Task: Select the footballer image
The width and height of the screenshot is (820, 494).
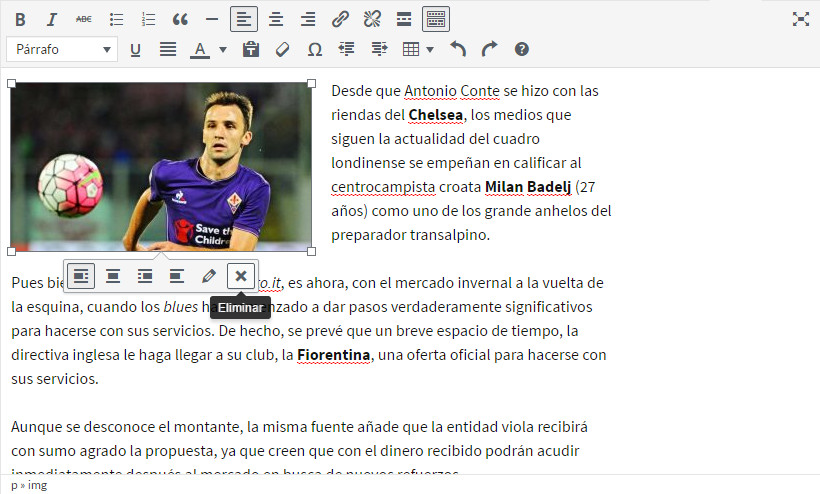Action: 161,167
